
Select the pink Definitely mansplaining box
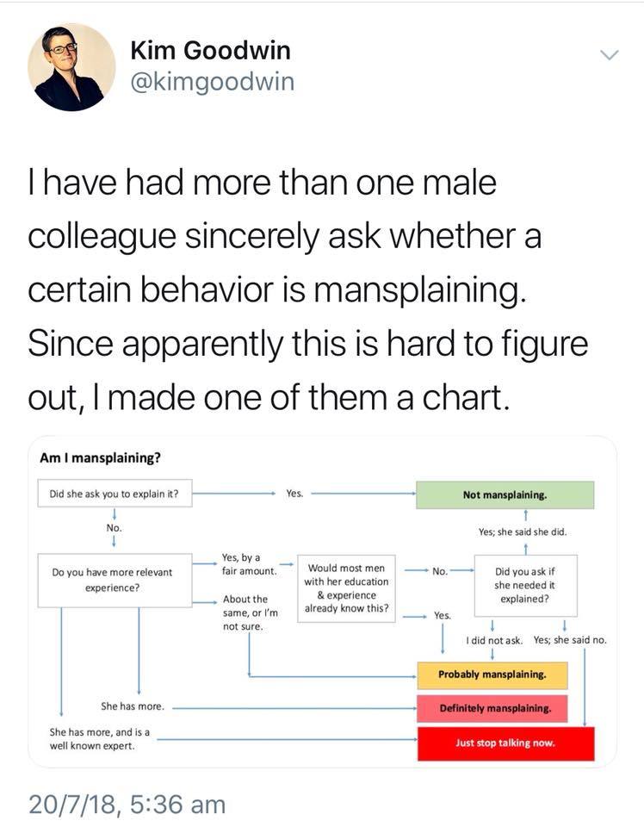pyautogui.click(x=492, y=708)
